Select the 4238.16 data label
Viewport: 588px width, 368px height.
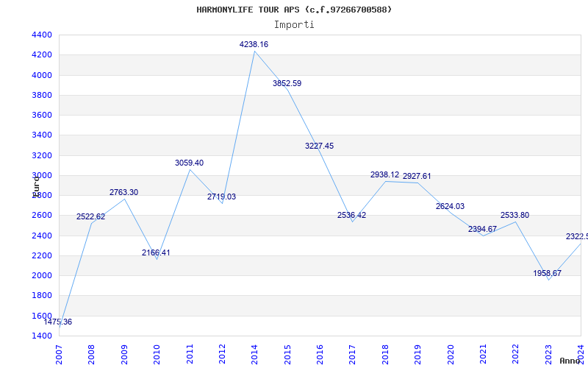coord(254,44)
